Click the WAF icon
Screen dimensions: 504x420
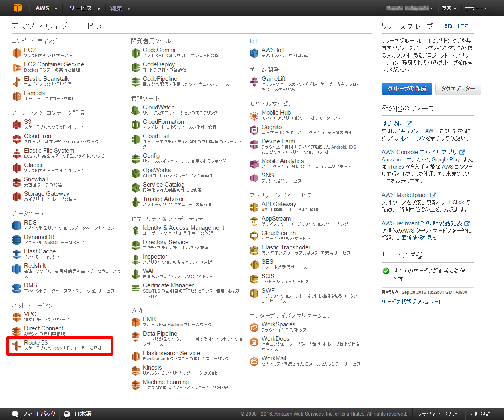tap(136, 274)
